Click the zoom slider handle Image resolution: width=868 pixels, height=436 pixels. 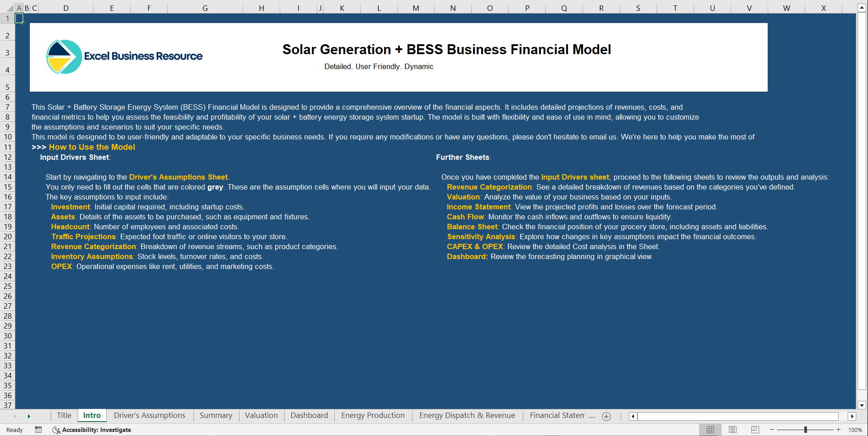point(806,430)
